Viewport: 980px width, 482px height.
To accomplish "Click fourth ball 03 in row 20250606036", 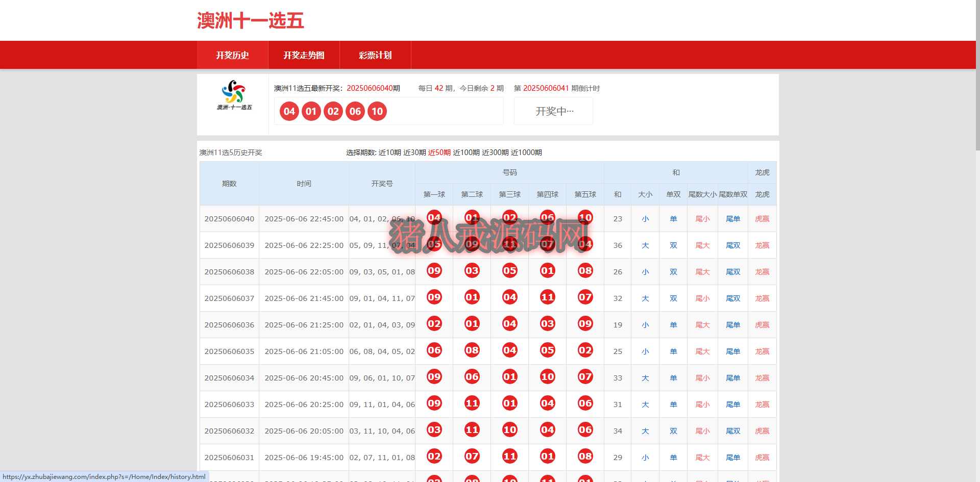I will click(x=548, y=324).
